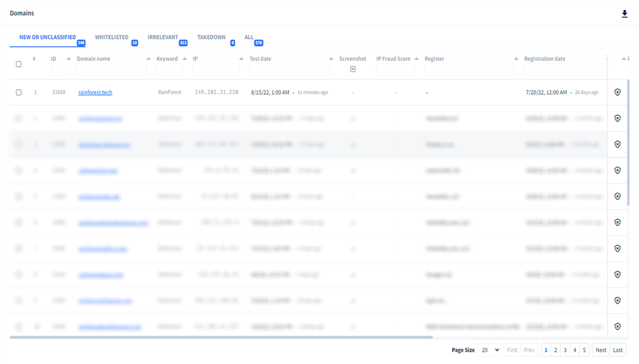
Task: Switch to the Whitelisted tab
Action: point(111,37)
